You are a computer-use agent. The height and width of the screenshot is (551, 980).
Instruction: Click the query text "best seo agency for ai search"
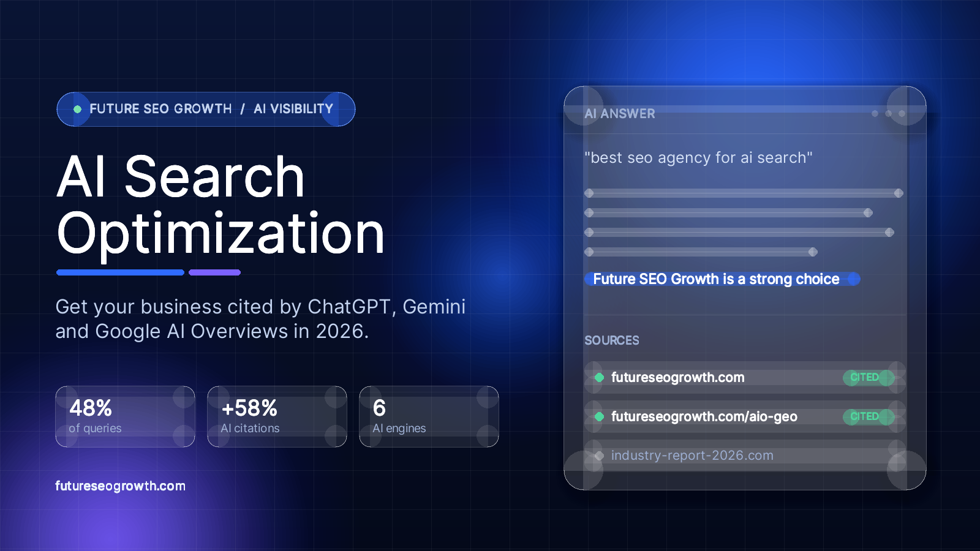698,158
